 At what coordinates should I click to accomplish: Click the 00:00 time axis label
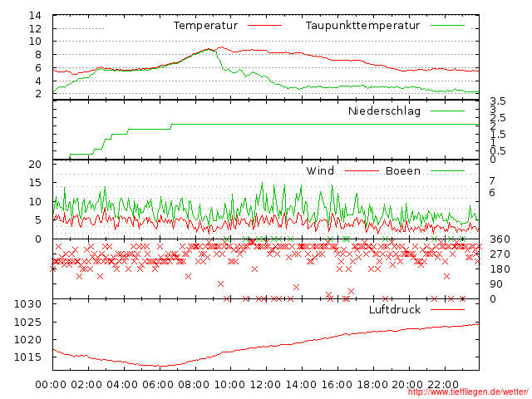[51, 385]
